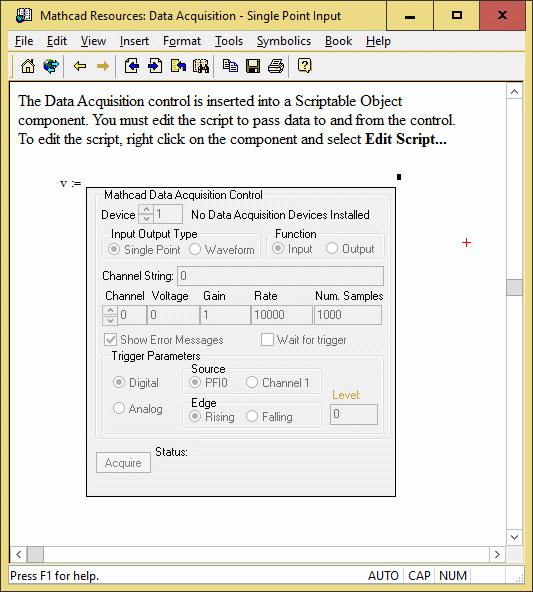Click the horizontal scrollbar thumb
The height and width of the screenshot is (592, 533).
point(35,554)
